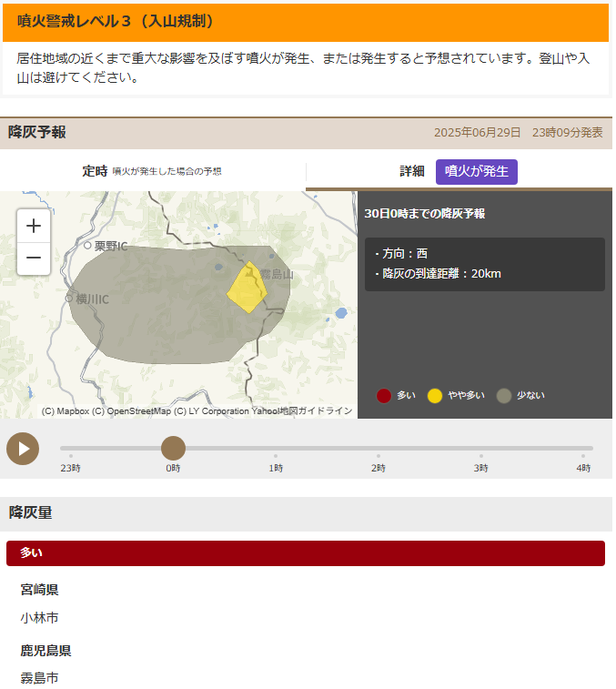616x689 pixels.
Task: Click the 鹿児島県 prefecture heading
Action: pyautogui.click(x=45, y=651)
